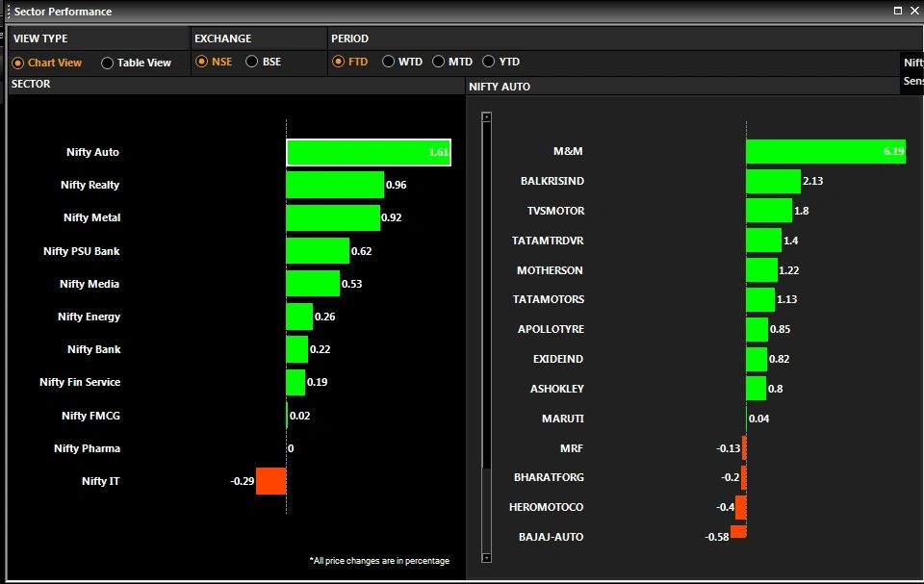Choose BSE exchange
Screen dimensions: 924x584
tap(252, 62)
